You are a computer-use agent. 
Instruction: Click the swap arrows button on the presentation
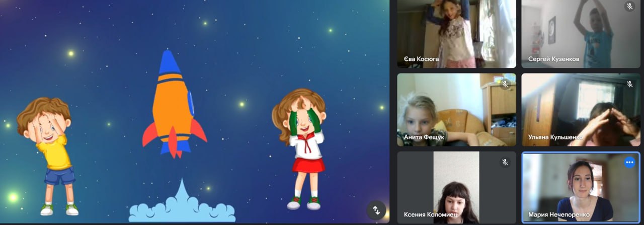click(x=376, y=209)
